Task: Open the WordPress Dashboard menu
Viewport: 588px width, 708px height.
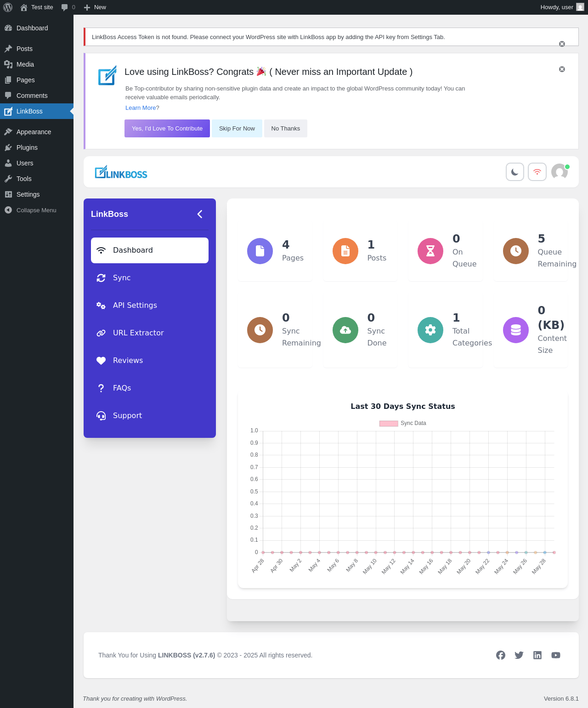Action: pos(37,28)
